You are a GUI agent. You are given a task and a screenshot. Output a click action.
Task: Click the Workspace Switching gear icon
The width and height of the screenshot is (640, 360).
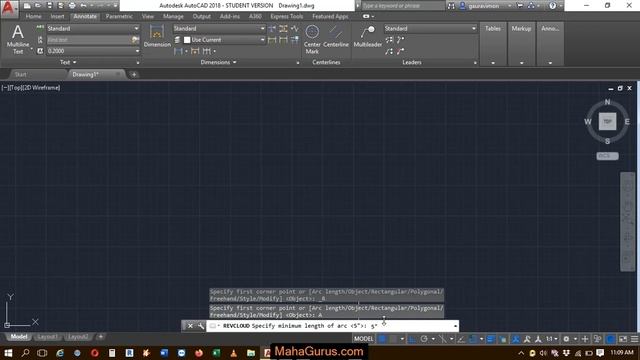click(x=566, y=339)
